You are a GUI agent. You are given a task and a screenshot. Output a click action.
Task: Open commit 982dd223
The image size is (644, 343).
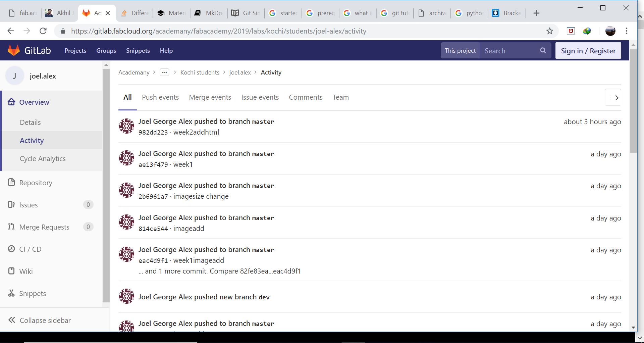click(x=153, y=132)
